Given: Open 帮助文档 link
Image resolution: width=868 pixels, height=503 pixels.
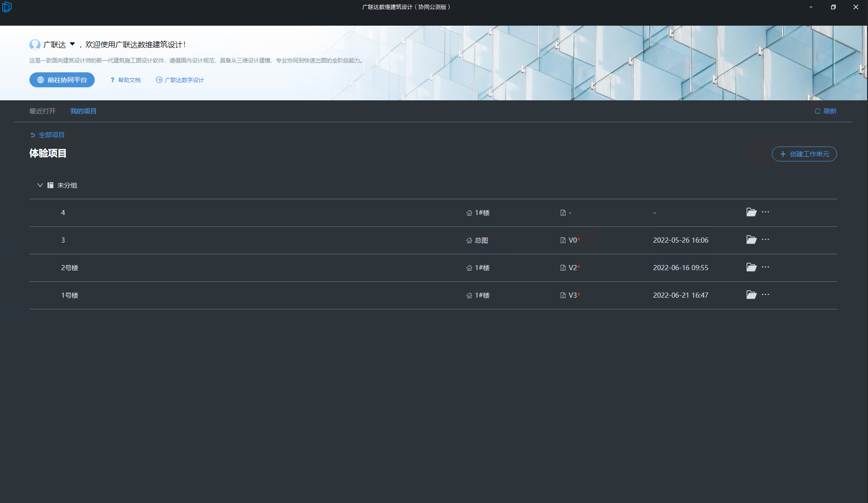Looking at the screenshot, I should [x=126, y=80].
